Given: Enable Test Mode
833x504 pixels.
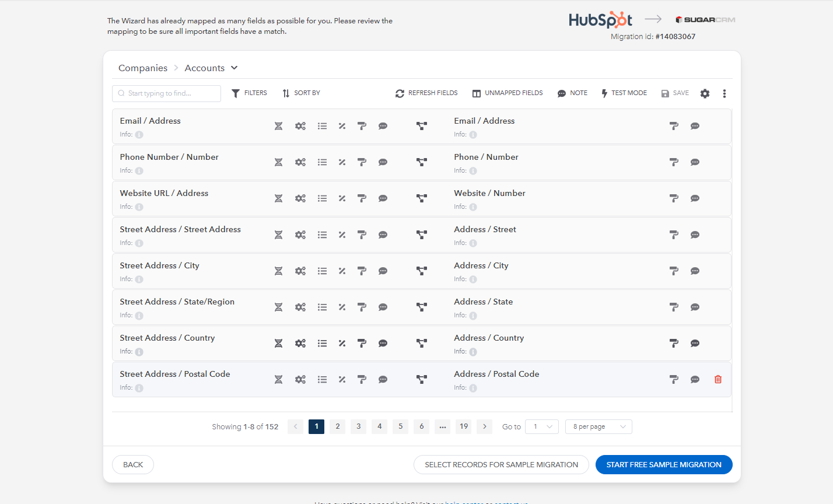Looking at the screenshot, I should [x=624, y=93].
